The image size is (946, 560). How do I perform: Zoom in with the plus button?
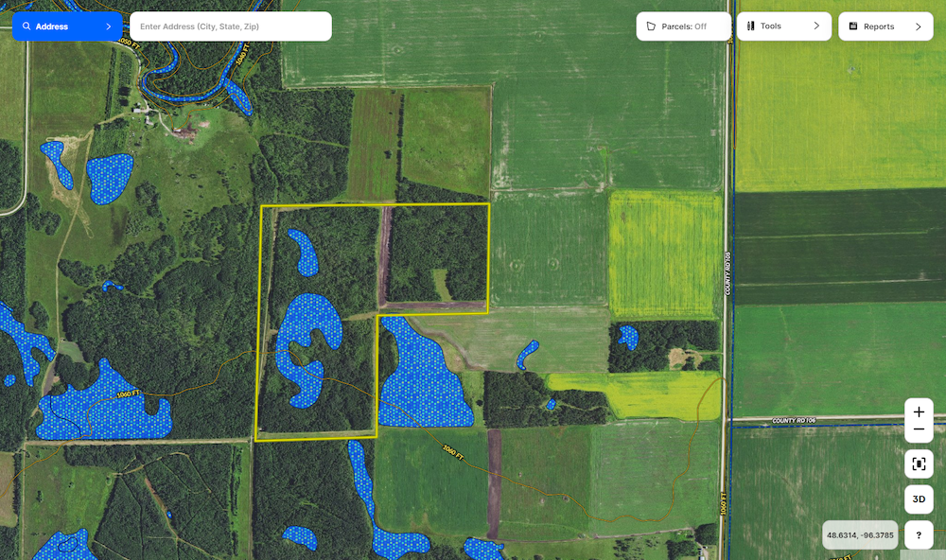(x=919, y=412)
